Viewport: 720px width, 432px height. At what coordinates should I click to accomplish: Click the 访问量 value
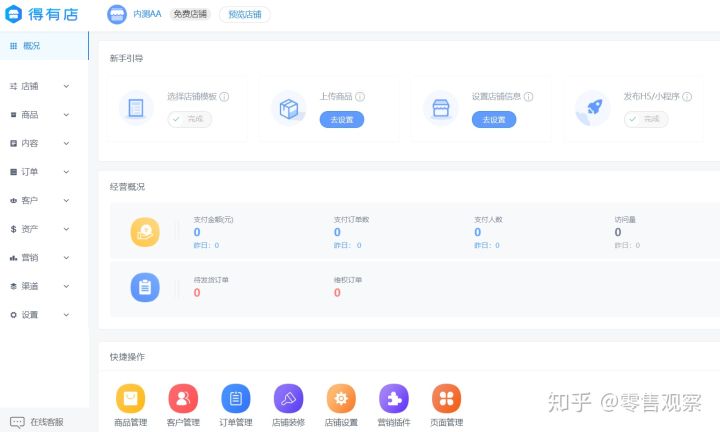pos(618,232)
